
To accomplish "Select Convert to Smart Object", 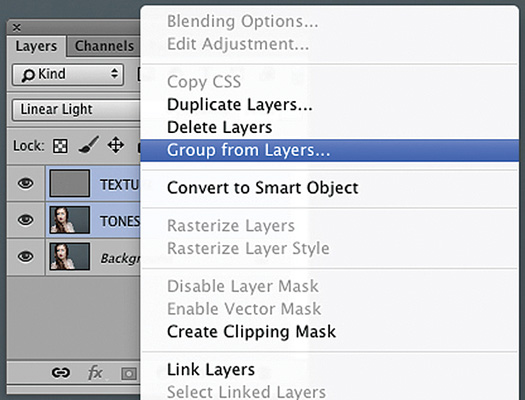I will [x=262, y=188].
